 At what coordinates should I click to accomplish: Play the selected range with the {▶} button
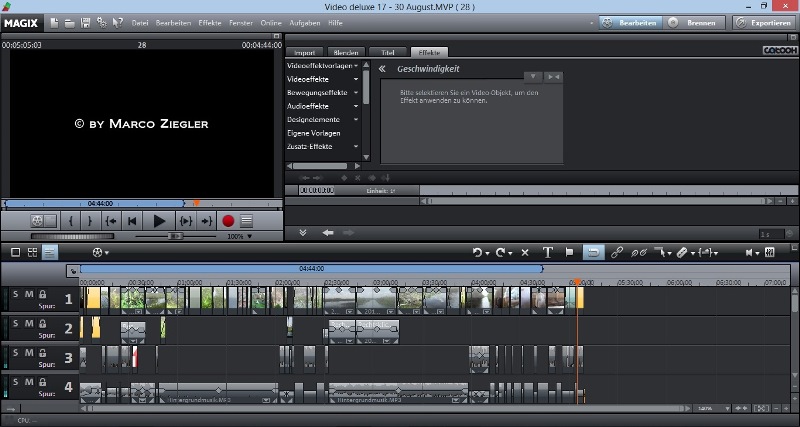186,221
